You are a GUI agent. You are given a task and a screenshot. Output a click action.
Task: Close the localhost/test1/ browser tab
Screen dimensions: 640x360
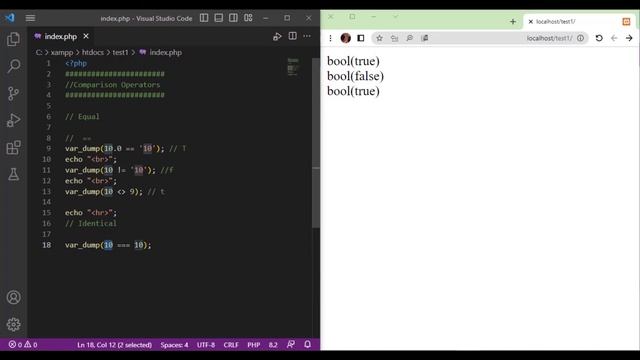[x=531, y=22]
